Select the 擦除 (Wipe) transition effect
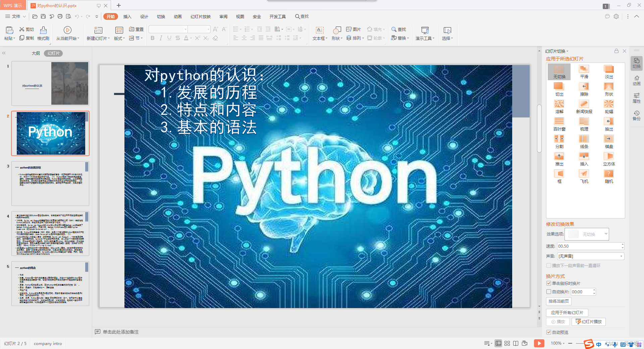The width and height of the screenshot is (644, 349). click(x=584, y=89)
